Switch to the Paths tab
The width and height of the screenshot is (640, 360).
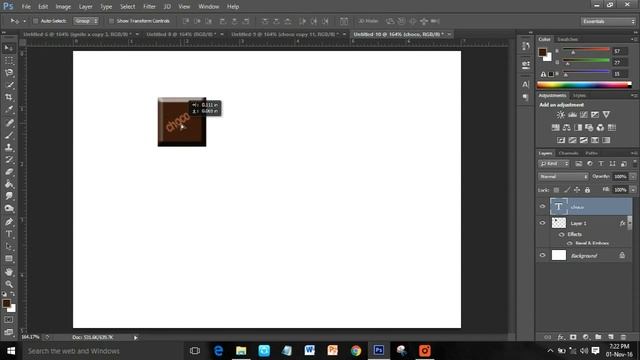tap(591, 153)
